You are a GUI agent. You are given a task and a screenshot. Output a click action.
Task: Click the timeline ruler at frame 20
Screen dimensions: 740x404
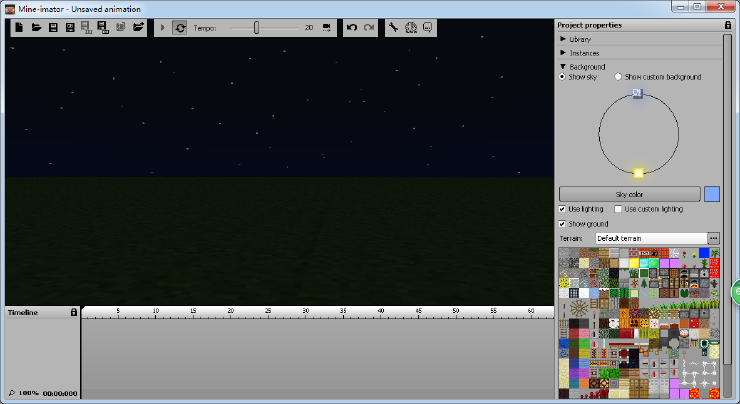231,312
